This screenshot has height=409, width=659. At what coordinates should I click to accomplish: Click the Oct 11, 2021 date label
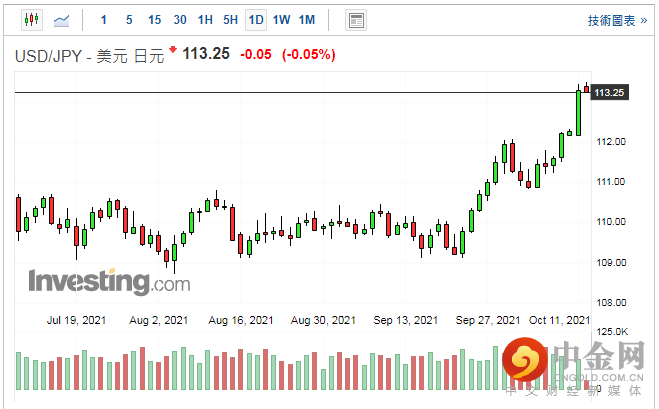[560, 320]
